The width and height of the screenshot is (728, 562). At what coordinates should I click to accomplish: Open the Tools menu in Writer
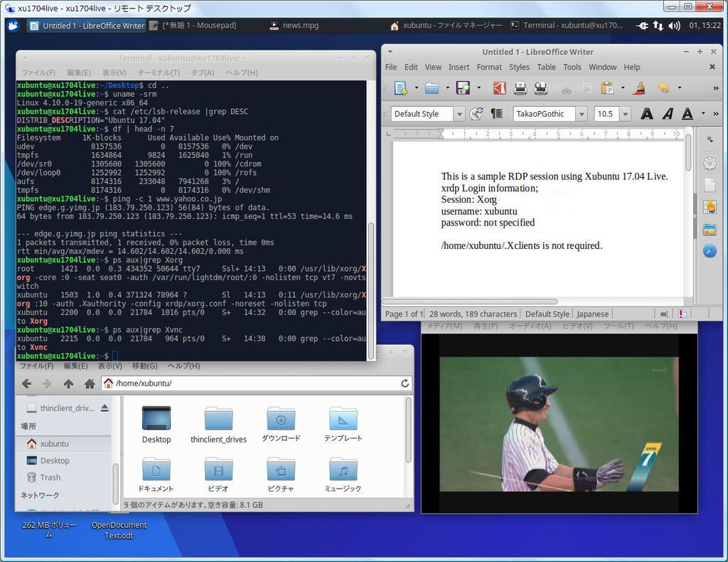pos(572,68)
